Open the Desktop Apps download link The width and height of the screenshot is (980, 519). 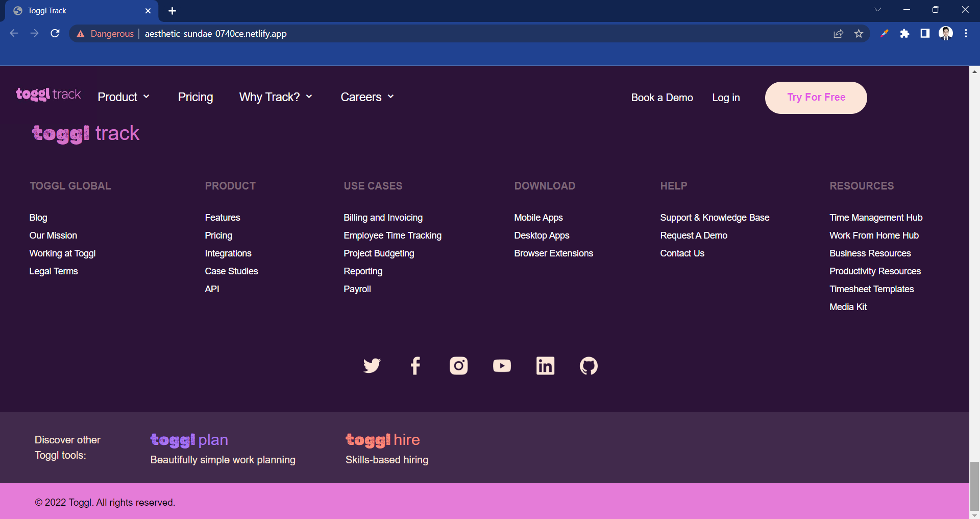pyautogui.click(x=542, y=235)
